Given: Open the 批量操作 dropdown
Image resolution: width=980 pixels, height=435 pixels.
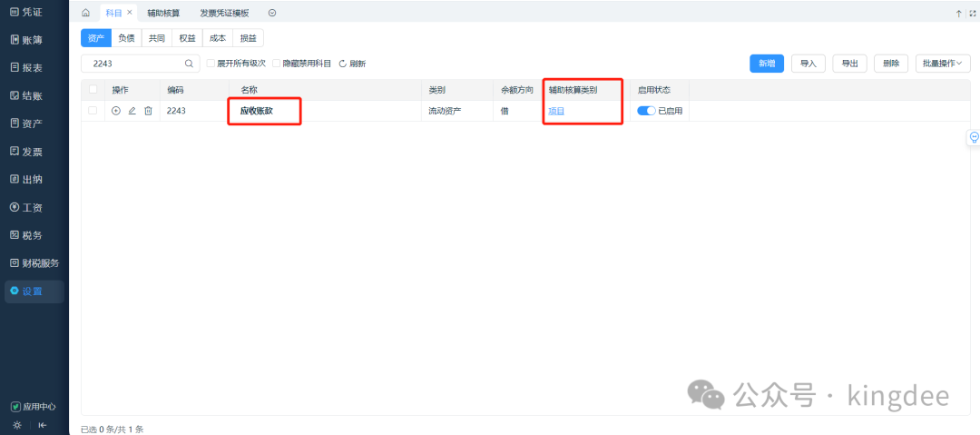Looking at the screenshot, I should coord(943,64).
